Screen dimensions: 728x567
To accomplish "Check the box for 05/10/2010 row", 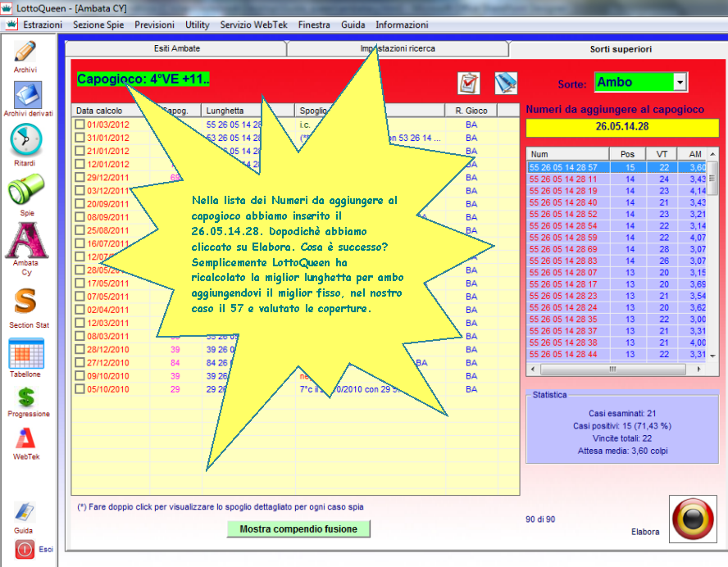I will (x=80, y=389).
